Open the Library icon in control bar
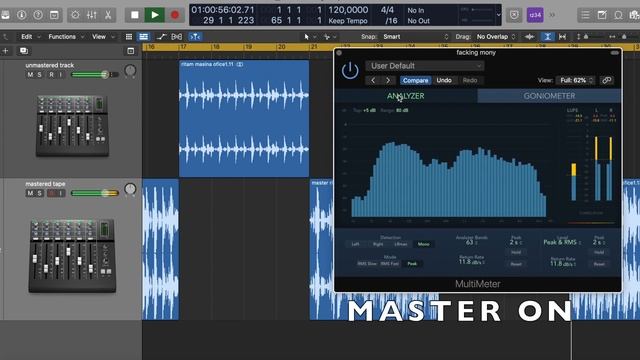This screenshot has width=640, height=360. click(5, 15)
